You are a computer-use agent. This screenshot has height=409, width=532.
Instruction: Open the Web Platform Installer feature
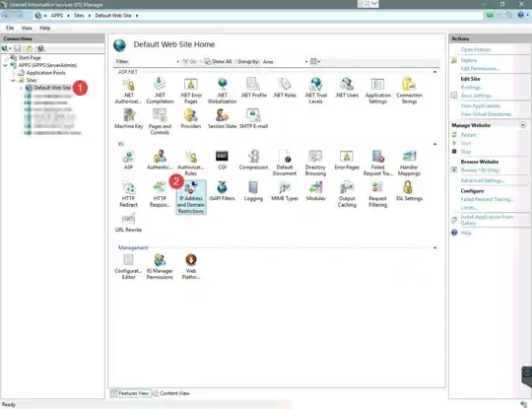[x=191, y=267]
